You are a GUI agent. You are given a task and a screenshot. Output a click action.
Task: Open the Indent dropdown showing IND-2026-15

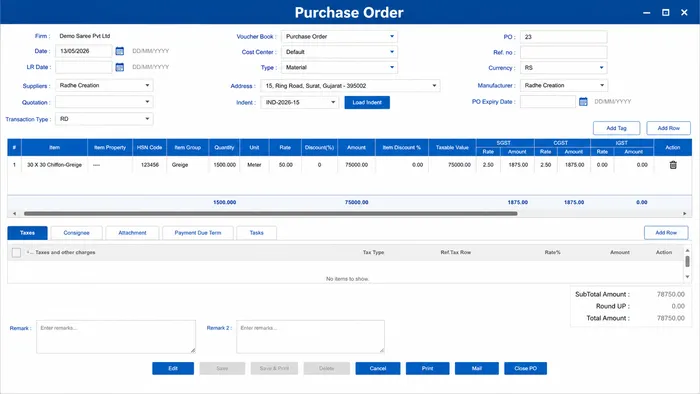pos(300,102)
